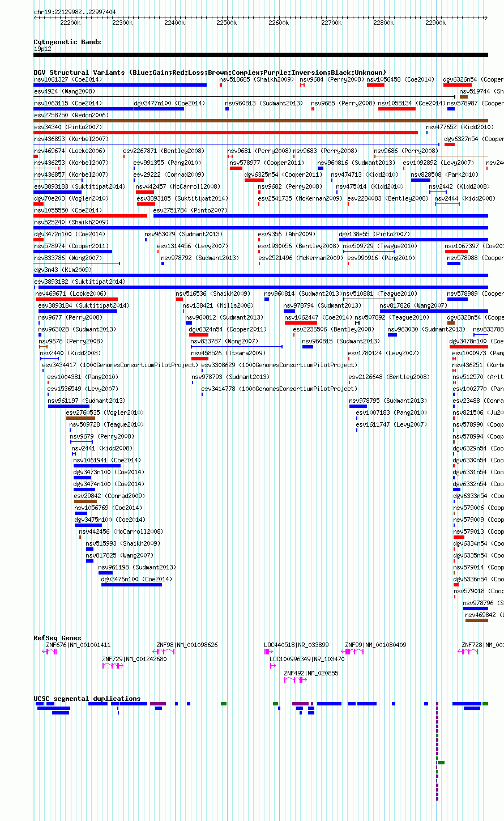The width and height of the screenshot is (504, 821).
Task: Select variant esv3434417 (1000GenomesConsortiumPilotProject)
Action: point(120,365)
